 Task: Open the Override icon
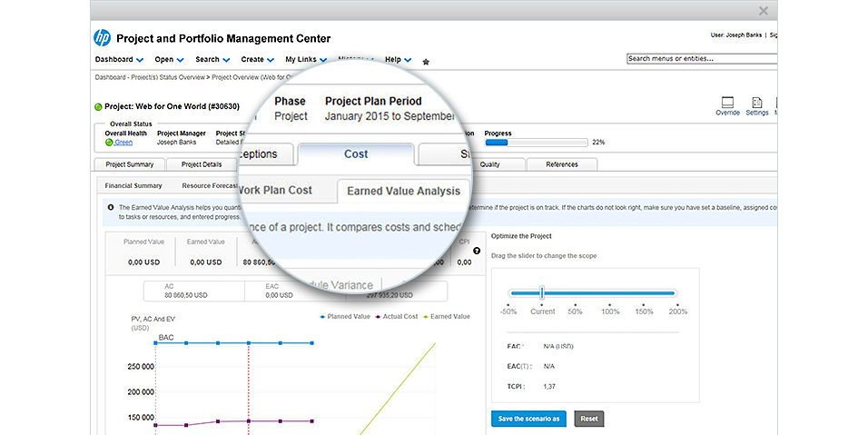tap(727, 104)
